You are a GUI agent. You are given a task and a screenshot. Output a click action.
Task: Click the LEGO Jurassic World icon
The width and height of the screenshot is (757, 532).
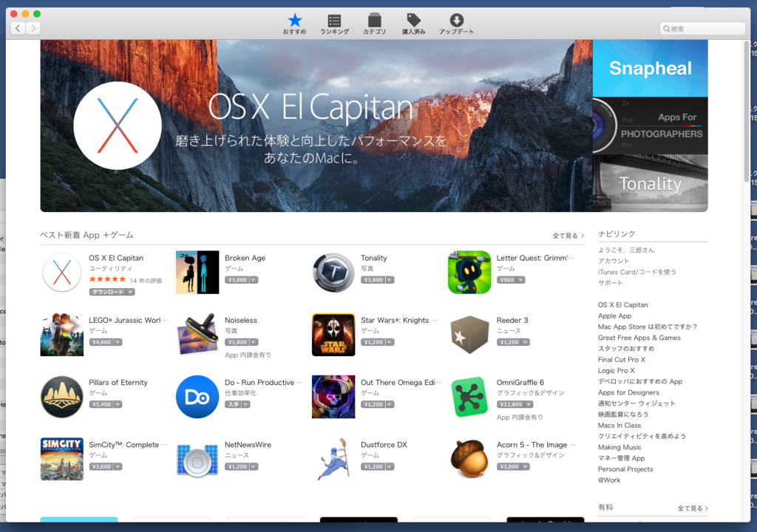click(x=62, y=335)
